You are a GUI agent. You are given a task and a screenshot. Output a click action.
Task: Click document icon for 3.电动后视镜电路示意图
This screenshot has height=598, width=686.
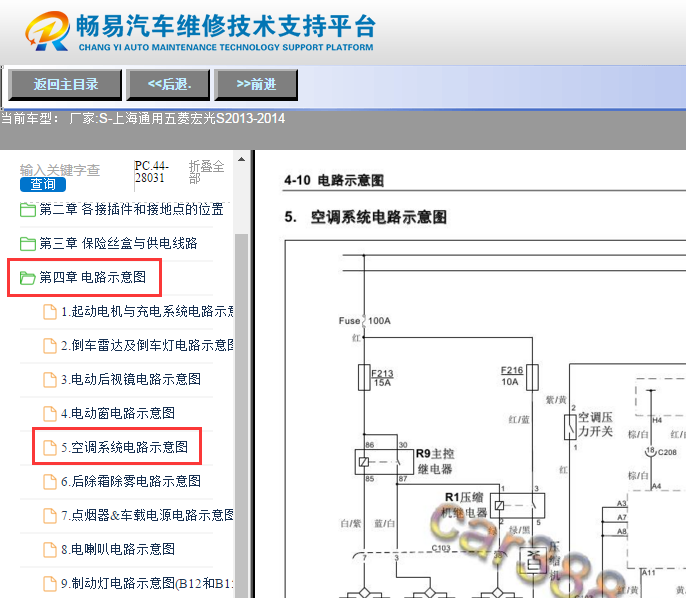[50, 379]
